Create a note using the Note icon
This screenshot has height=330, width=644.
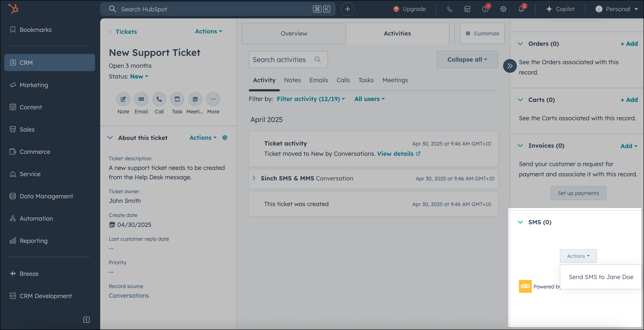point(123,99)
